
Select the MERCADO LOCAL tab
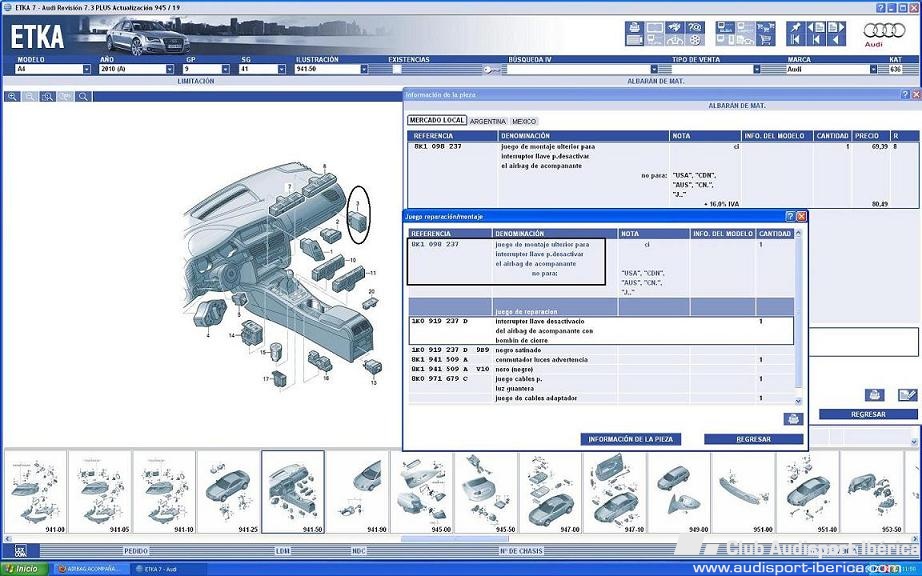point(437,120)
